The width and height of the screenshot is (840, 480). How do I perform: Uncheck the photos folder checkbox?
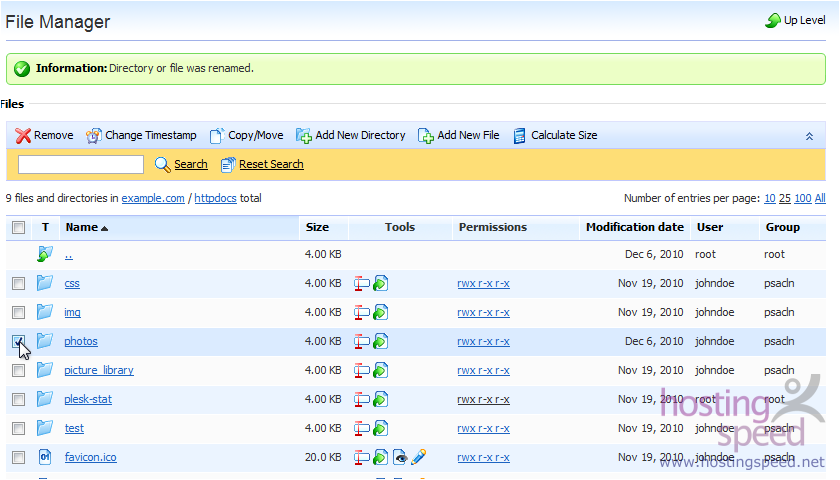pyautogui.click(x=19, y=341)
